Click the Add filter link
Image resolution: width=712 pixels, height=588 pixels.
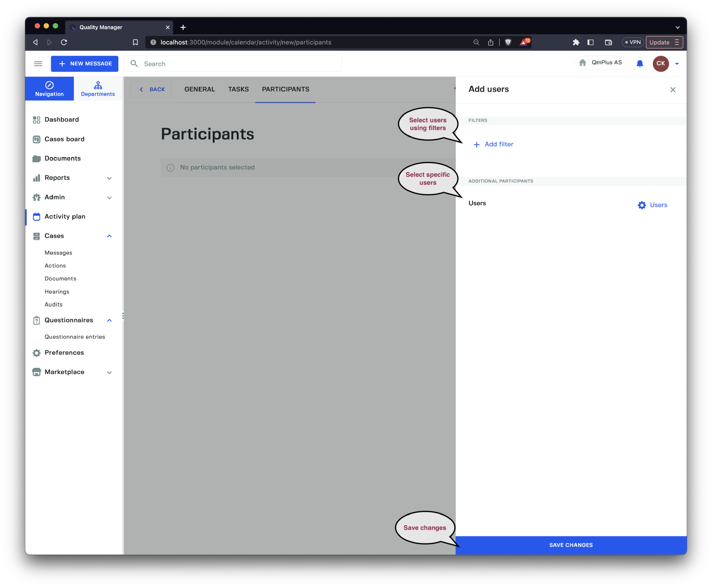494,144
